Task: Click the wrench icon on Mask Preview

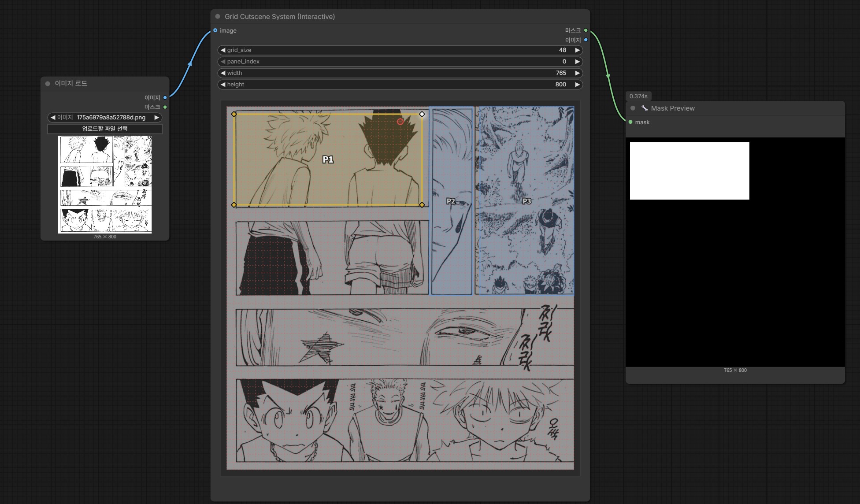Action: [x=644, y=108]
